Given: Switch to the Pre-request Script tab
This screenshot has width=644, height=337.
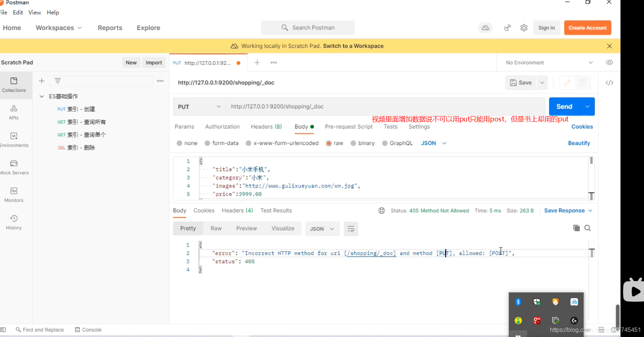Looking at the screenshot, I should tap(348, 127).
